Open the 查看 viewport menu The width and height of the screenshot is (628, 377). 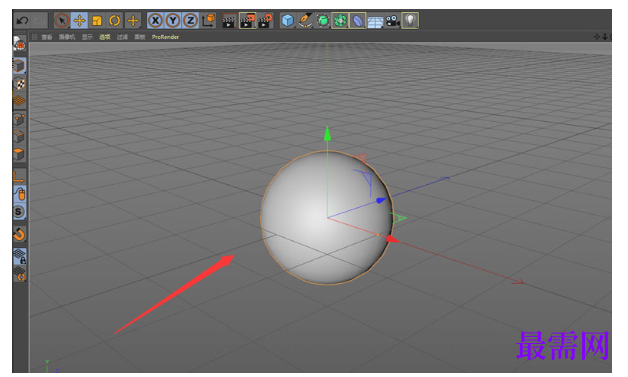[x=47, y=37]
